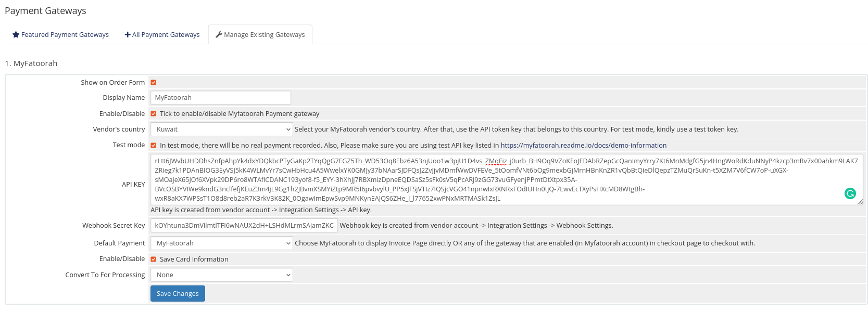
Task: Click the Save Changes button
Action: pos(178,293)
